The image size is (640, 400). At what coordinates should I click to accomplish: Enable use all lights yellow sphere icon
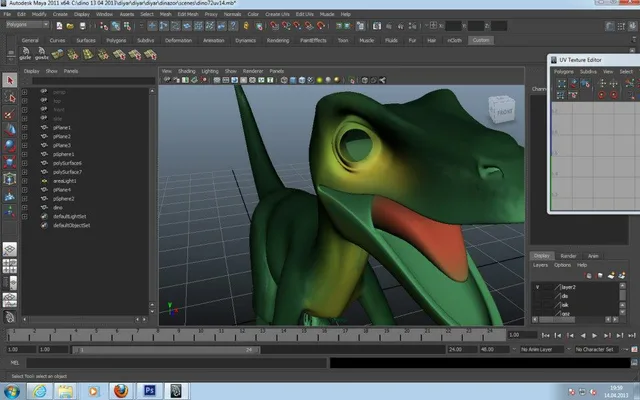click(320, 80)
